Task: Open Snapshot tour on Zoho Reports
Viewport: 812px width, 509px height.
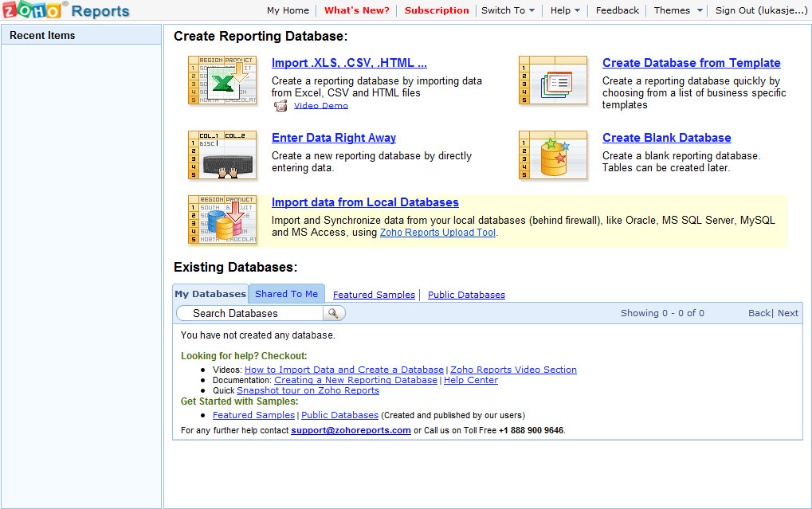Action: [x=308, y=390]
